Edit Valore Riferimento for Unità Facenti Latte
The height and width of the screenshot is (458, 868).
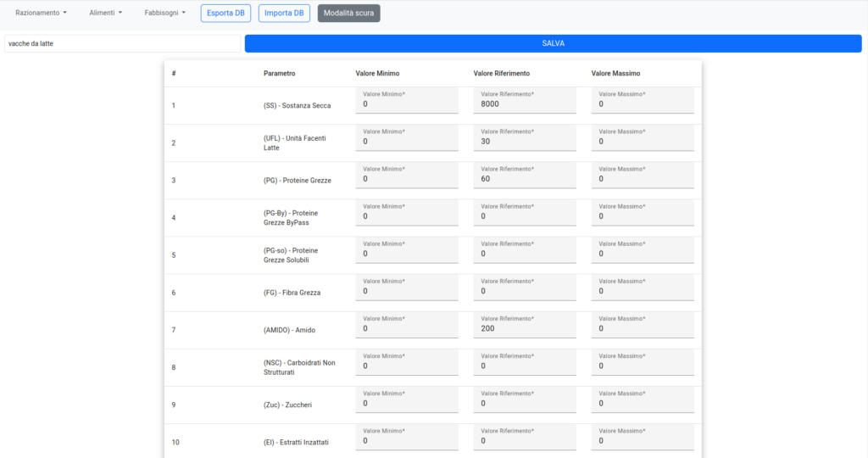click(525, 142)
